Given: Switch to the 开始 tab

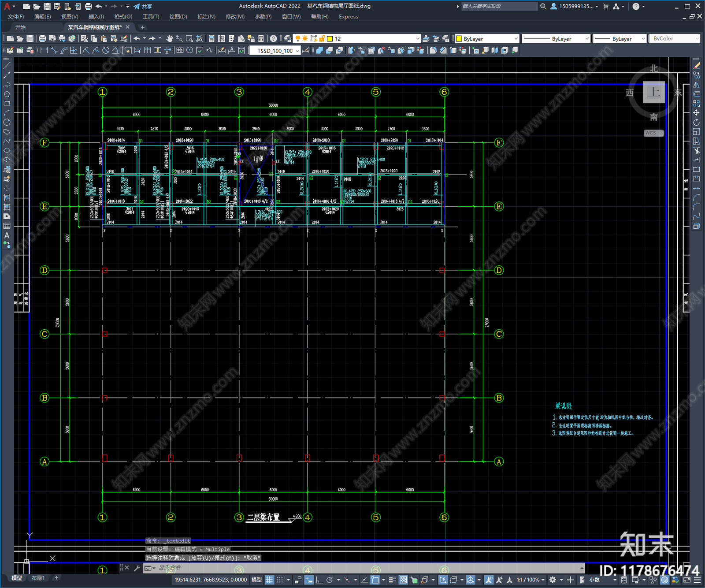Looking at the screenshot, I should pos(21,27).
